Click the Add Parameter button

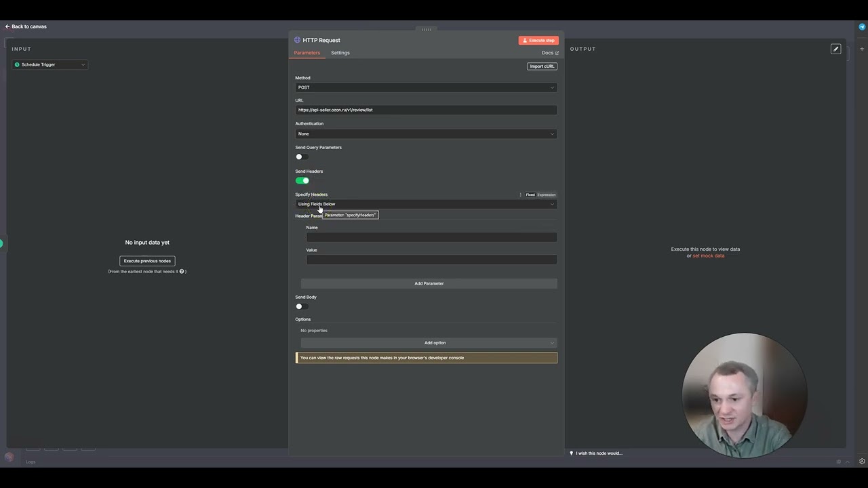pos(429,283)
